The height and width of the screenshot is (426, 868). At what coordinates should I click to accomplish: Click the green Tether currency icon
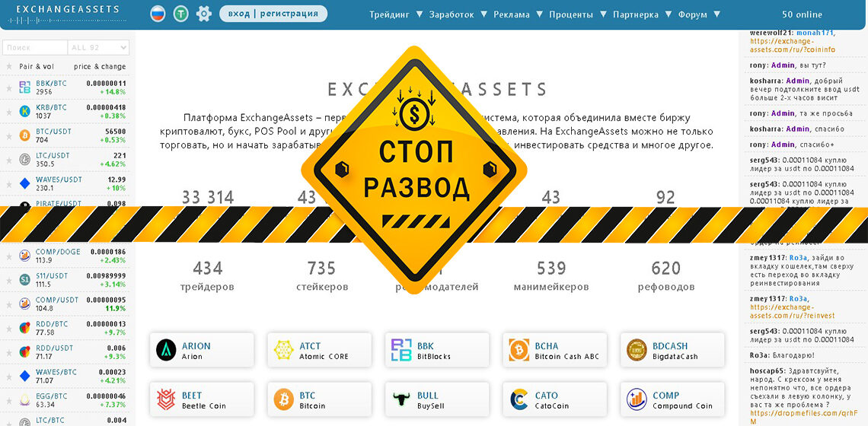tap(180, 14)
